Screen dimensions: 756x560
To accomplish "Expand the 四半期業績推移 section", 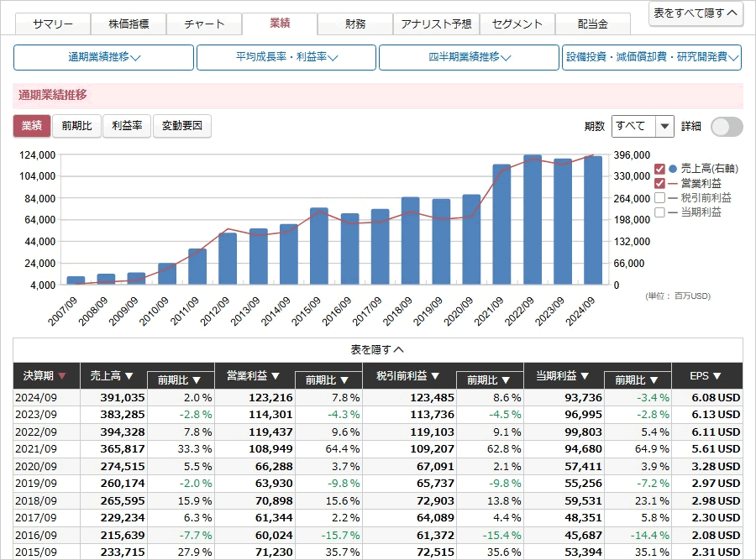I will [x=469, y=57].
